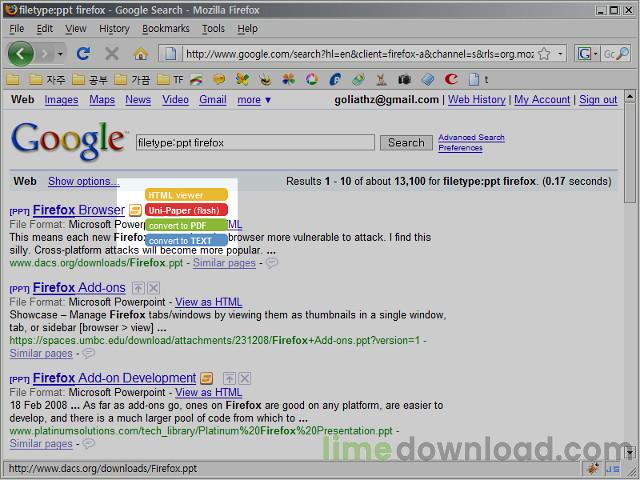This screenshot has height=480, width=640.
Task: Click the promote arrow icon beside Firefox Add-ons
Action: pyautogui.click(x=138, y=288)
